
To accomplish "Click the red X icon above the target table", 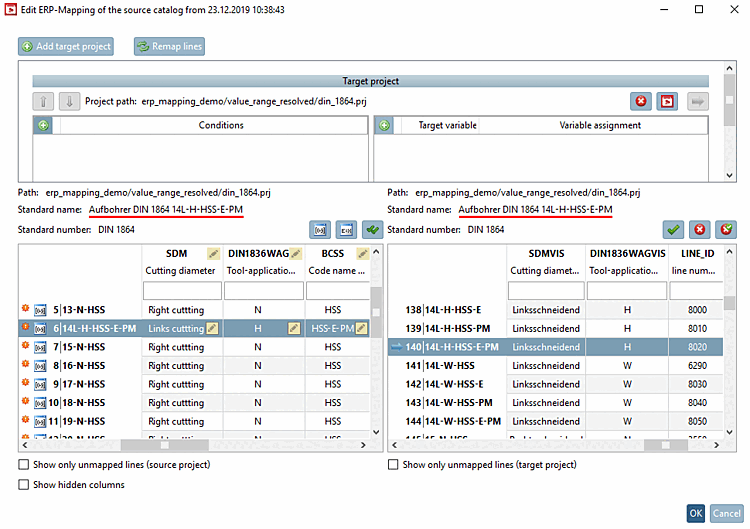I will pyautogui.click(x=700, y=229).
